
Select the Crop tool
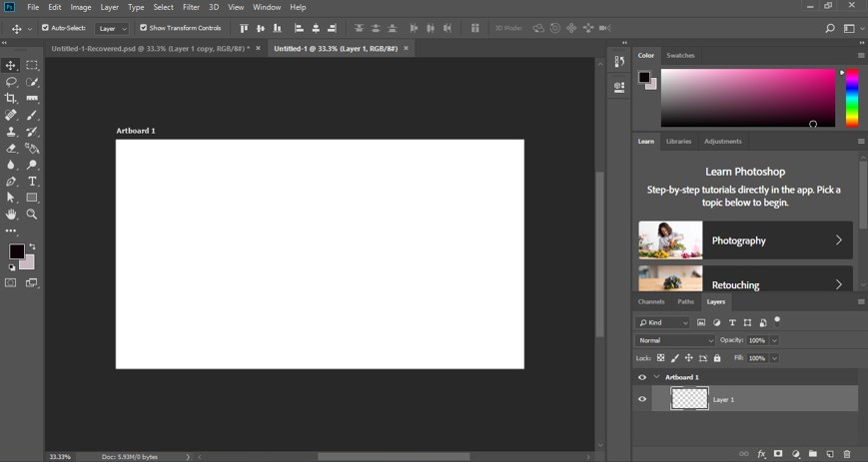[x=11, y=99]
